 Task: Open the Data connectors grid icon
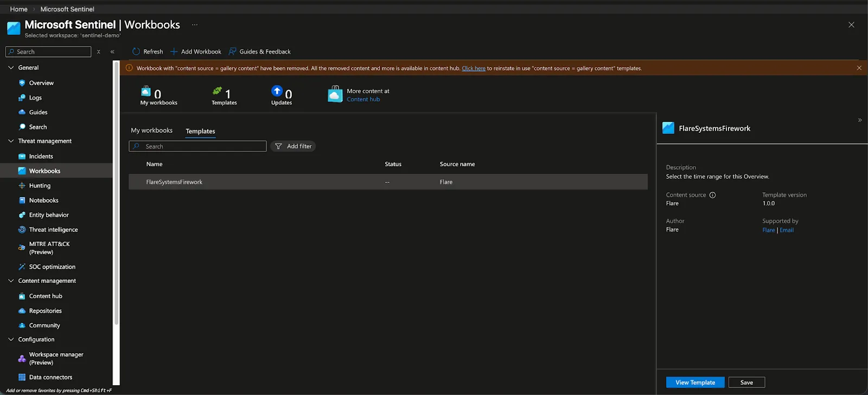coord(22,378)
